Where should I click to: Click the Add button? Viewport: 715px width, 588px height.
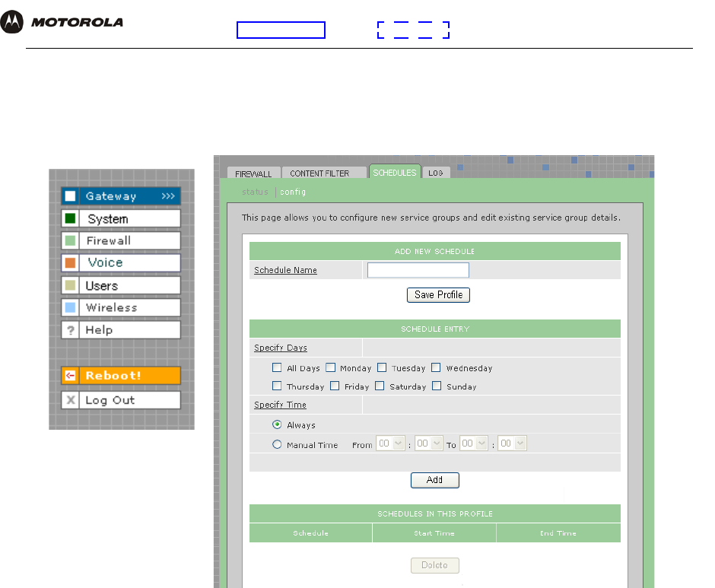(434, 480)
